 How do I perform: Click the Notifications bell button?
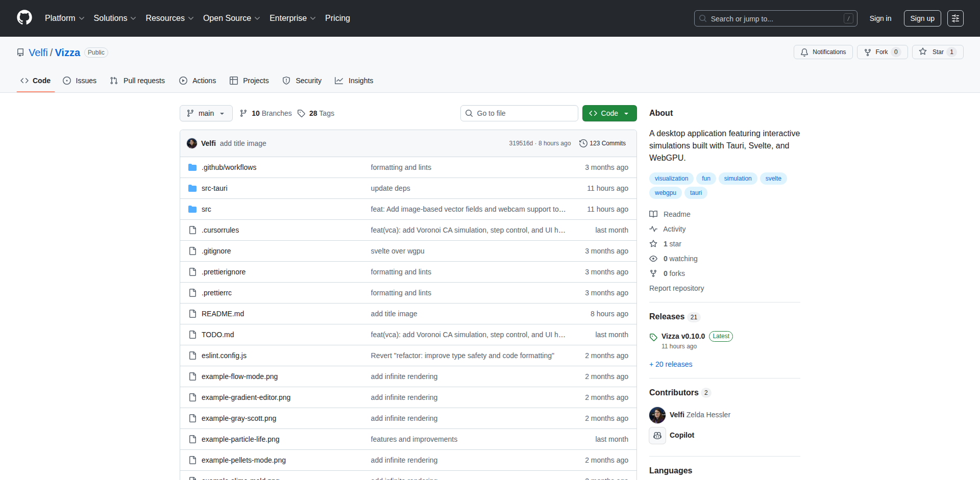823,52
